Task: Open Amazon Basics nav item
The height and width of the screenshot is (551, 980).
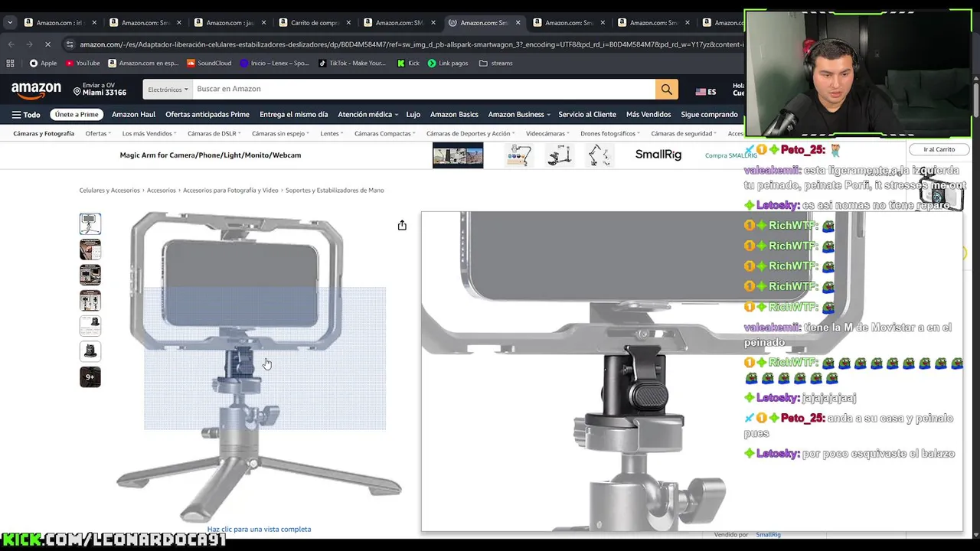Action: (454, 115)
